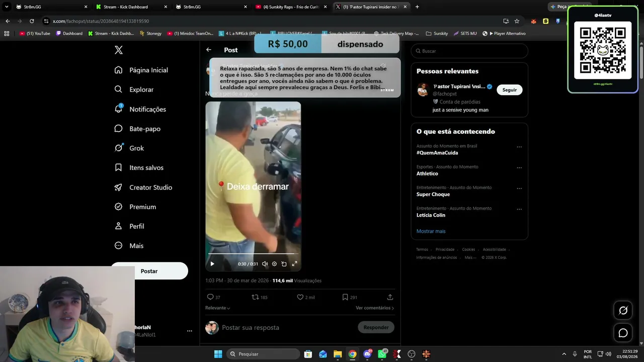Click the X logo in the sidebar
Image resolution: width=644 pixels, height=362 pixels.
pos(119,50)
